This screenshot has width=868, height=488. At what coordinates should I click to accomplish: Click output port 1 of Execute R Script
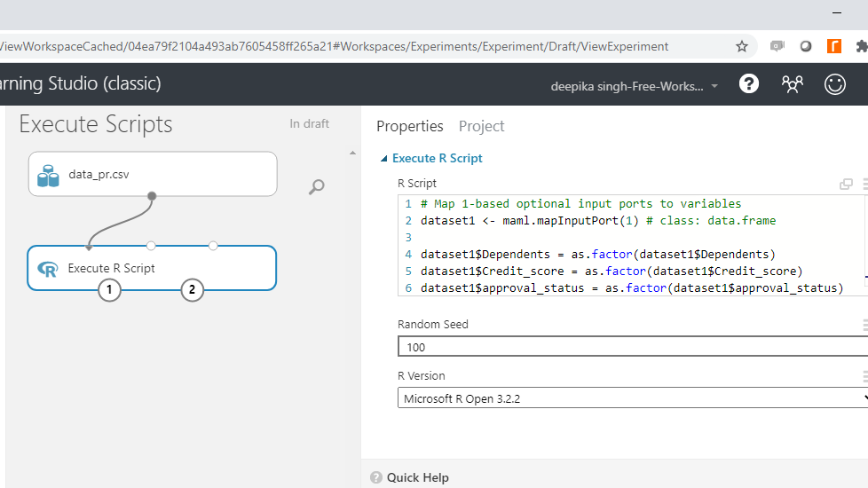click(109, 289)
